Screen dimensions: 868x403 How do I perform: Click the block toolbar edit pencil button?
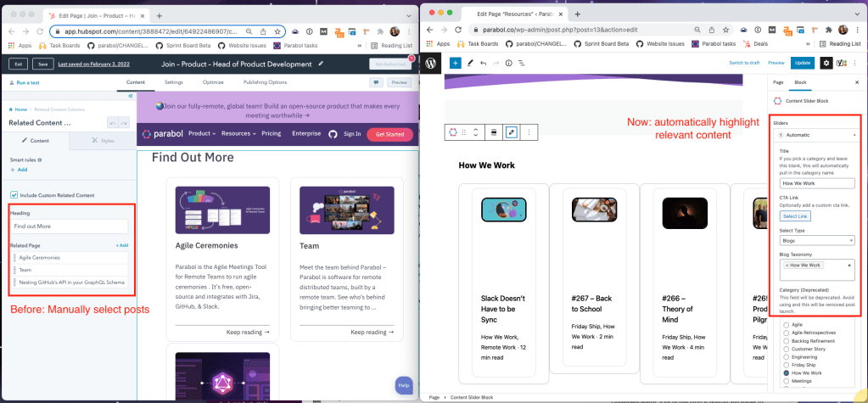point(512,132)
